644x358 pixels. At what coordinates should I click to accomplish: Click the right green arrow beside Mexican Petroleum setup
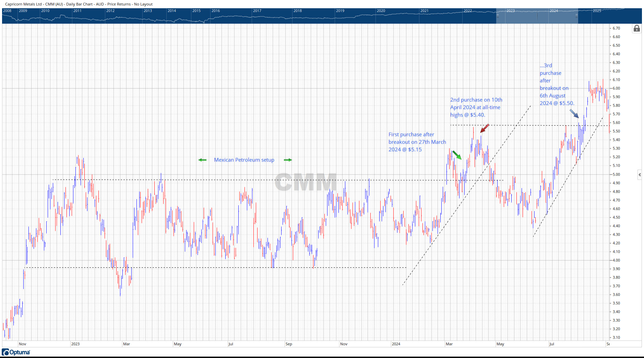[x=288, y=160]
